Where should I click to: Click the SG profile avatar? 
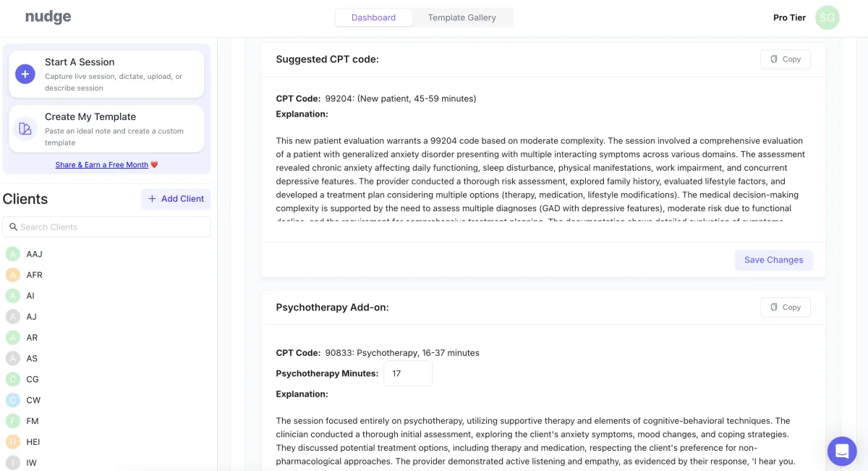827,18
